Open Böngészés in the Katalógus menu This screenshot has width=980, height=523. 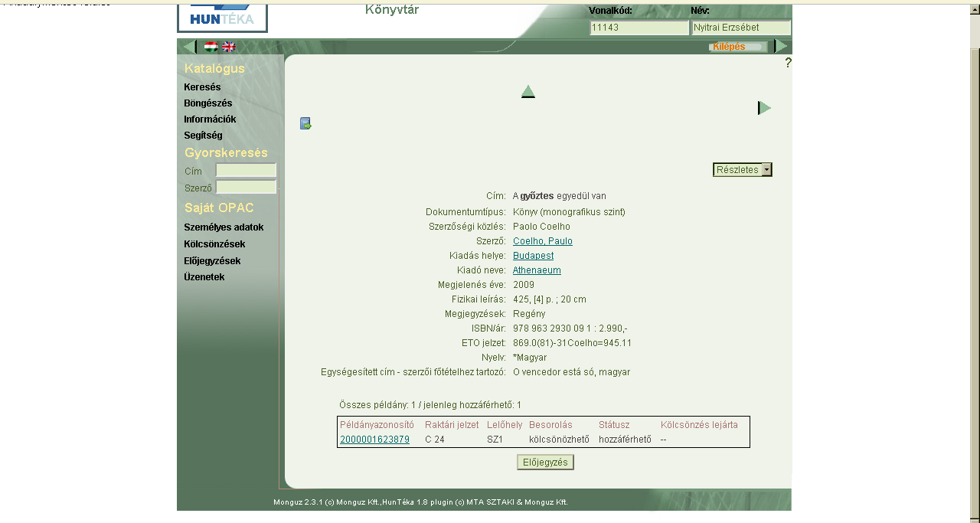click(208, 103)
